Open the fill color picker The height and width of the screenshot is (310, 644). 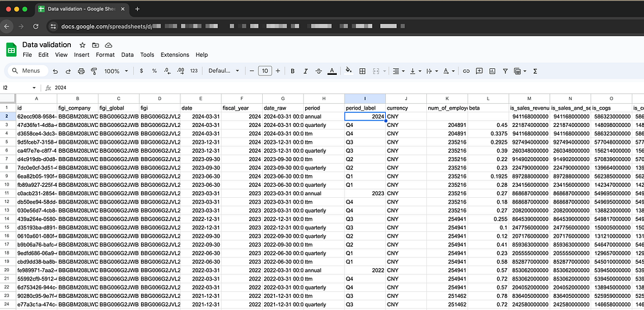pyautogui.click(x=348, y=71)
